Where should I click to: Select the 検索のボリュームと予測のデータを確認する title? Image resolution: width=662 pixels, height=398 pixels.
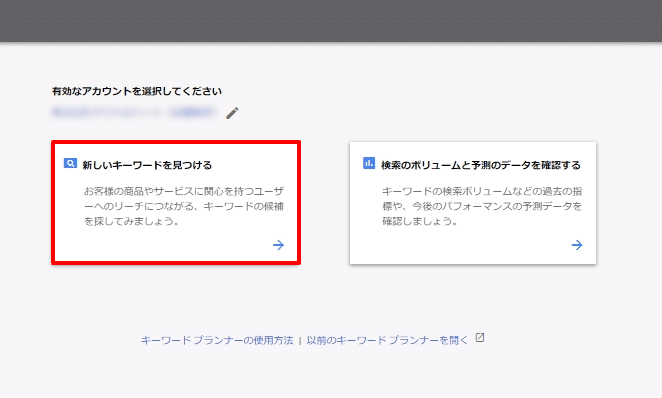[481, 165]
